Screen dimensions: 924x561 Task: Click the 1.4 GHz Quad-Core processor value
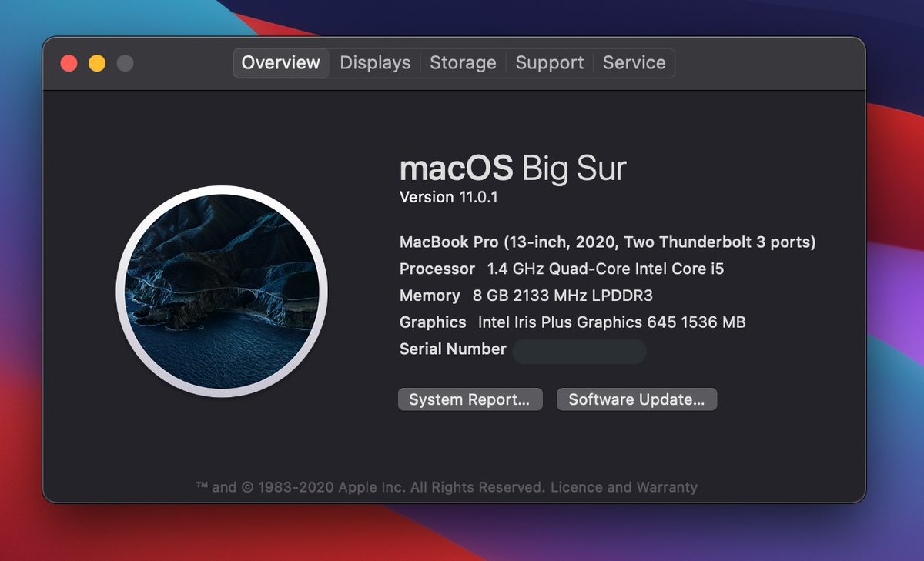[606, 269]
